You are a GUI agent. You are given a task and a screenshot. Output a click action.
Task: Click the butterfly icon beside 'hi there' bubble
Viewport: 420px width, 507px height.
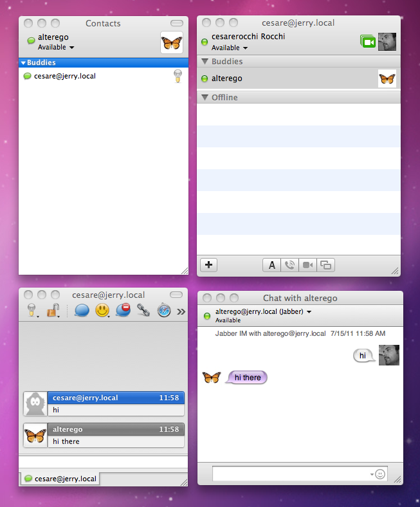pos(212,377)
